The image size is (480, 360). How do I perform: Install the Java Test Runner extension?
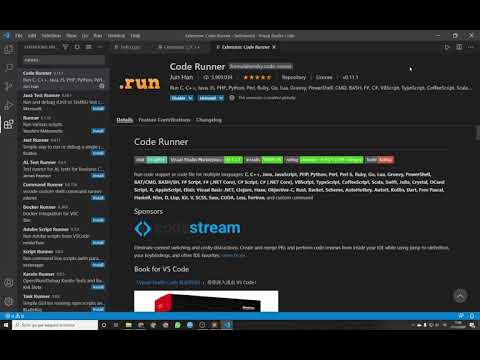tap(98, 108)
